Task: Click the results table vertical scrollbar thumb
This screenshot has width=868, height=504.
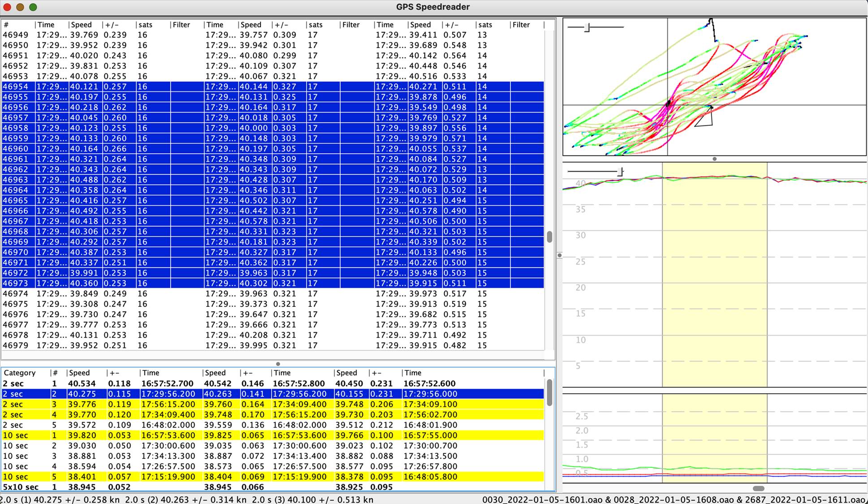Action: pos(549,392)
